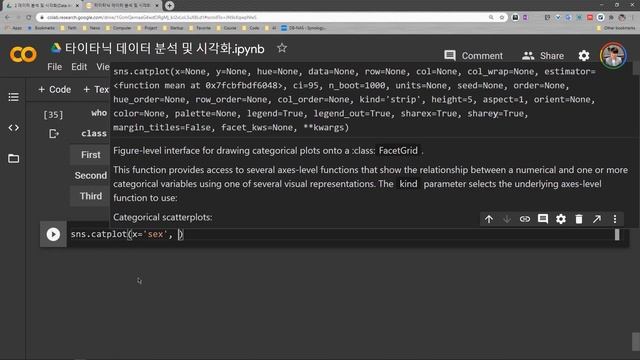
Task: Move the cell down
Action: [x=507, y=219]
